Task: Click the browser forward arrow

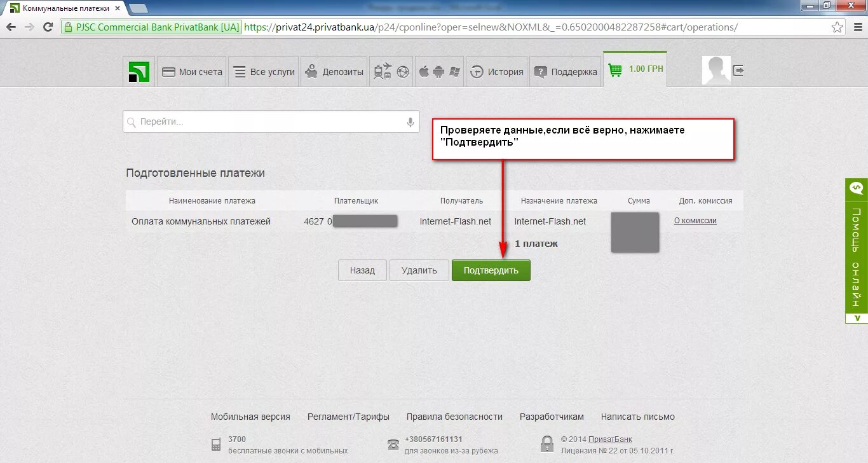Action: pos(29,27)
